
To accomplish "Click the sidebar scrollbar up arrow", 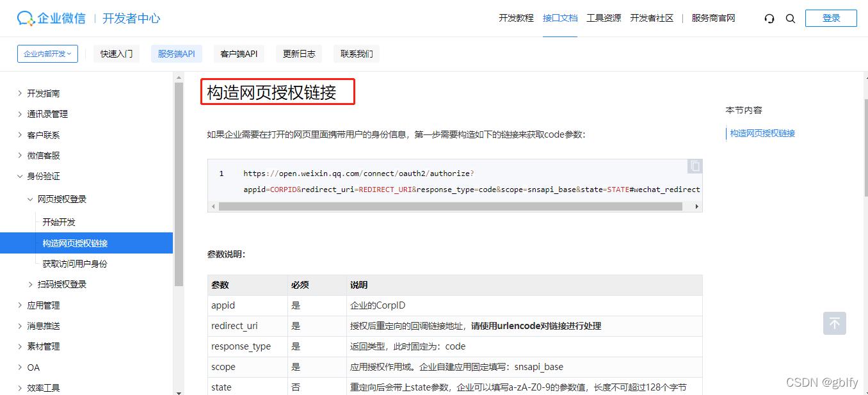I will tap(179, 77).
